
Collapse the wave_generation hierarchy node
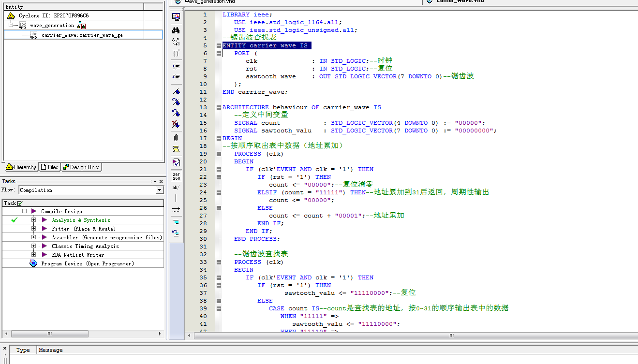11,25
